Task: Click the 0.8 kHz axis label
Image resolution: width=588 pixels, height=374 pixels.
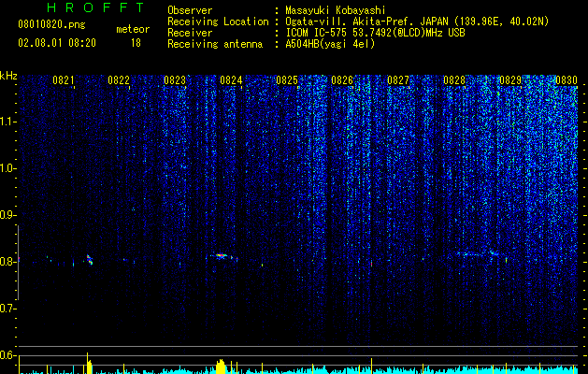Action: pyautogui.click(x=7, y=262)
